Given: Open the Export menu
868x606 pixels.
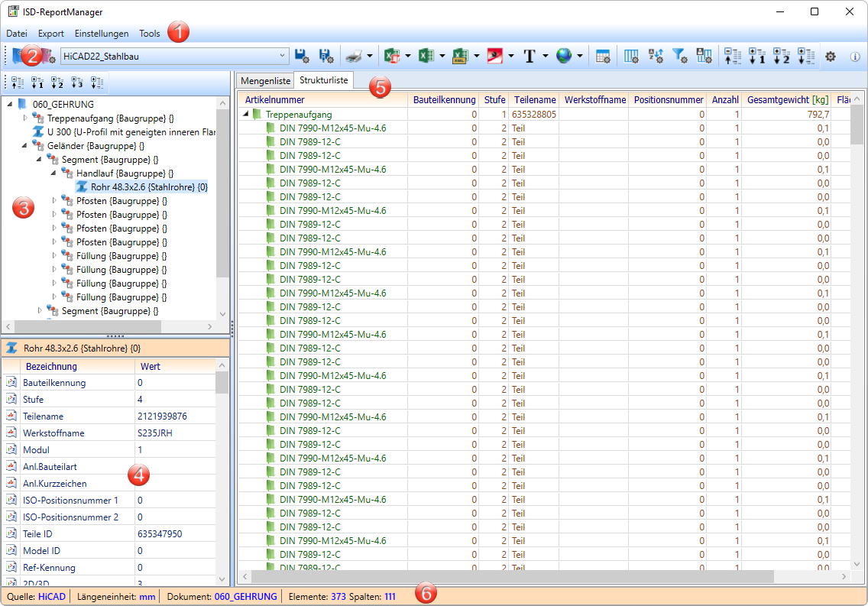Looking at the screenshot, I should click(51, 34).
